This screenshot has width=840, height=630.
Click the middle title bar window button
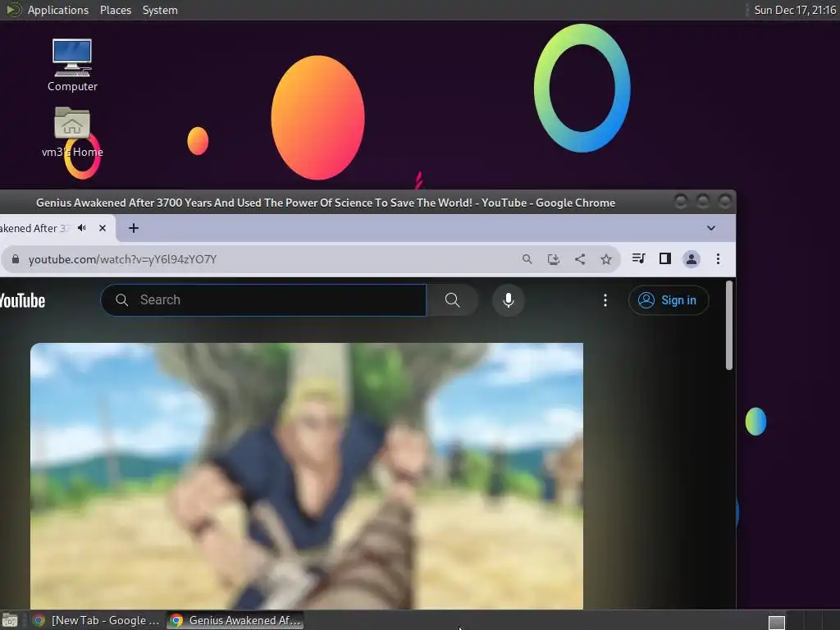[x=702, y=202]
